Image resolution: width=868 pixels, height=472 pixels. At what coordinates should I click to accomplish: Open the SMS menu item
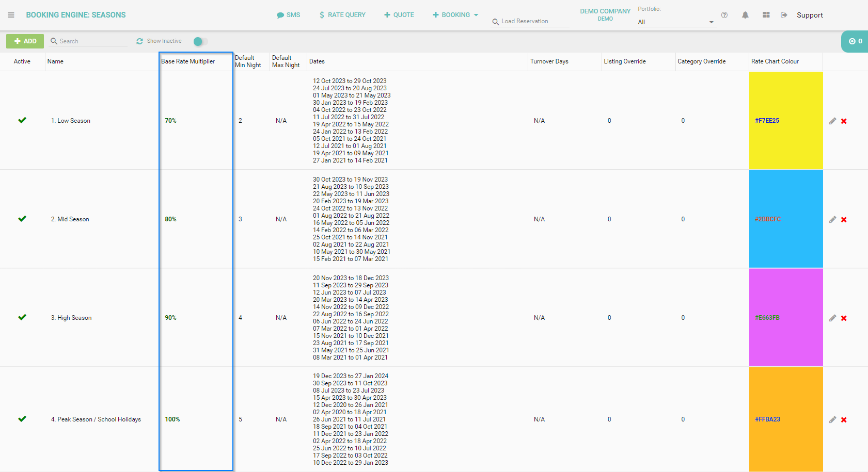tap(288, 15)
